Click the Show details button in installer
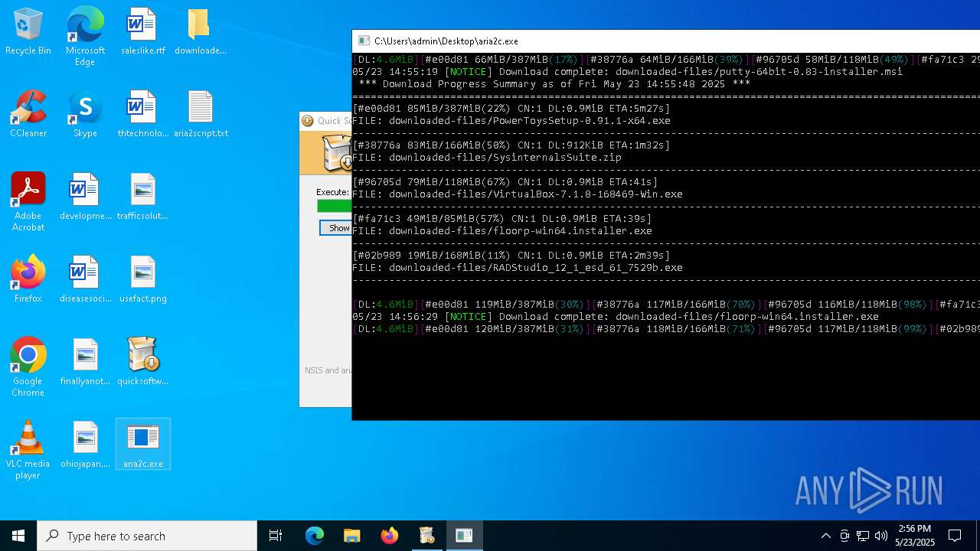980x551 pixels. pyautogui.click(x=336, y=228)
